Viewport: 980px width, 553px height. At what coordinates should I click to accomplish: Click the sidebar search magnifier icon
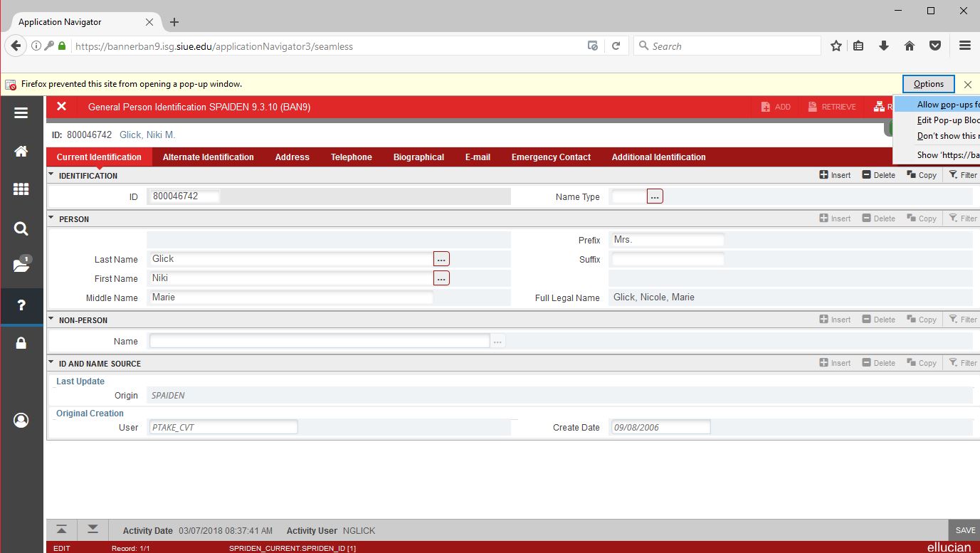(x=21, y=228)
